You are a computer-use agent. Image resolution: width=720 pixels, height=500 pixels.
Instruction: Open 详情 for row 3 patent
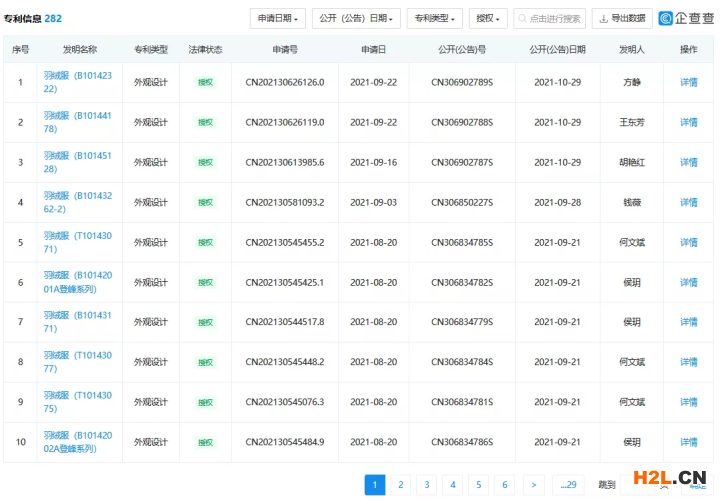tap(688, 162)
